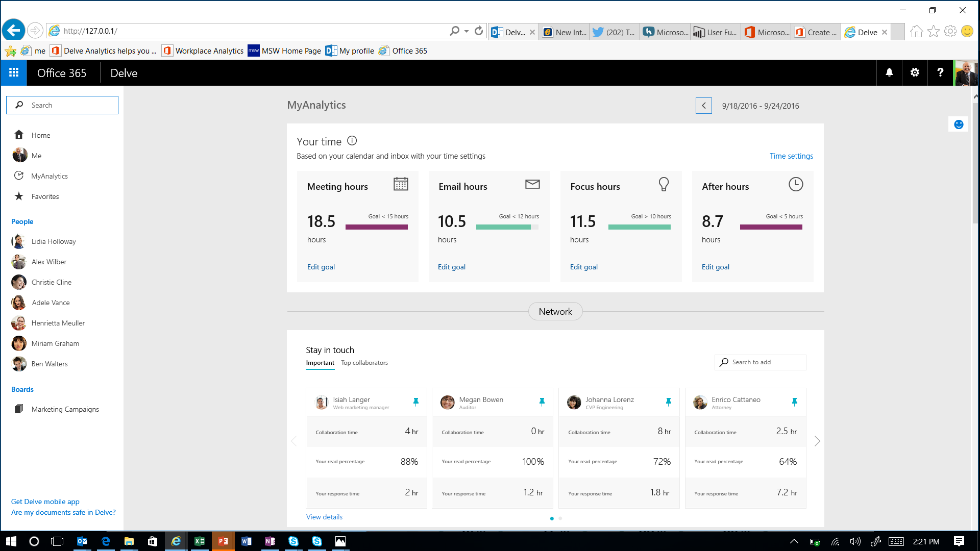Open the notifications bell

click(889, 72)
